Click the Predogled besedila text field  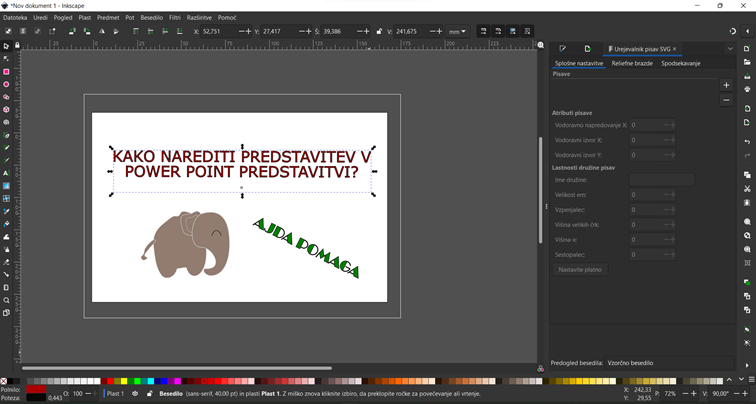coord(669,363)
